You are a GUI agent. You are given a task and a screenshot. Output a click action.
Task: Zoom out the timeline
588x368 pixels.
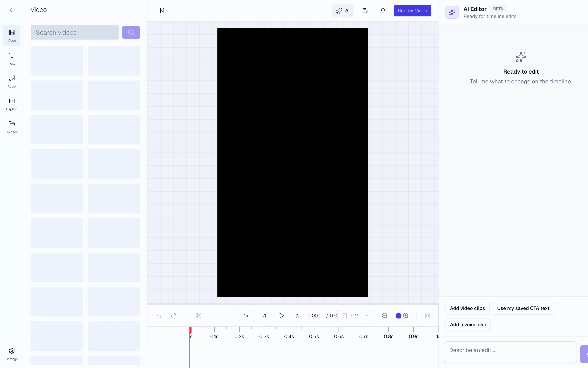pos(384,316)
